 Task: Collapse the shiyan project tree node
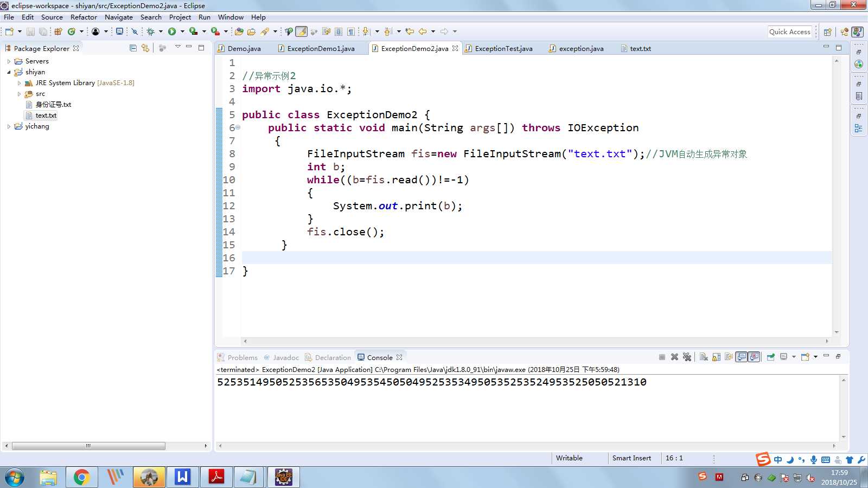[x=9, y=72]
